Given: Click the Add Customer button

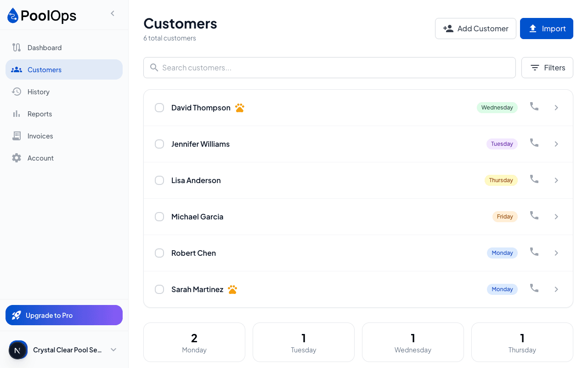Looking at the screenshot, I should 475,28.
